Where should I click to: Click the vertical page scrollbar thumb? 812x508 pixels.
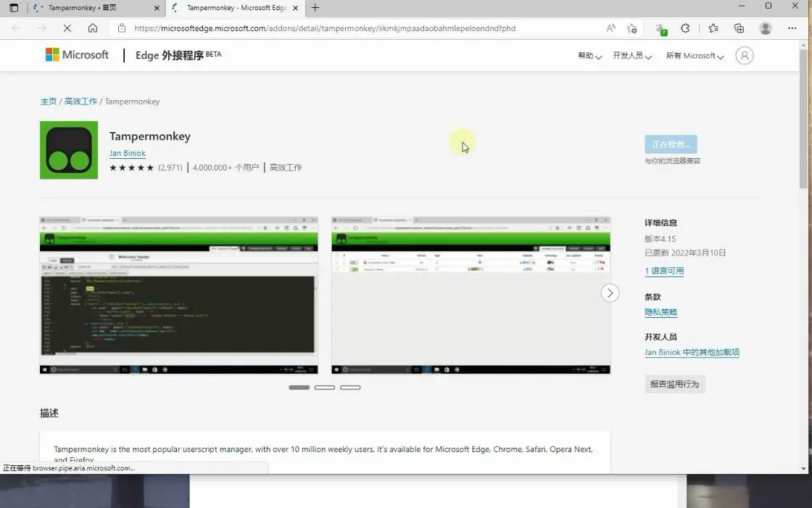click(x=804, y=119)
